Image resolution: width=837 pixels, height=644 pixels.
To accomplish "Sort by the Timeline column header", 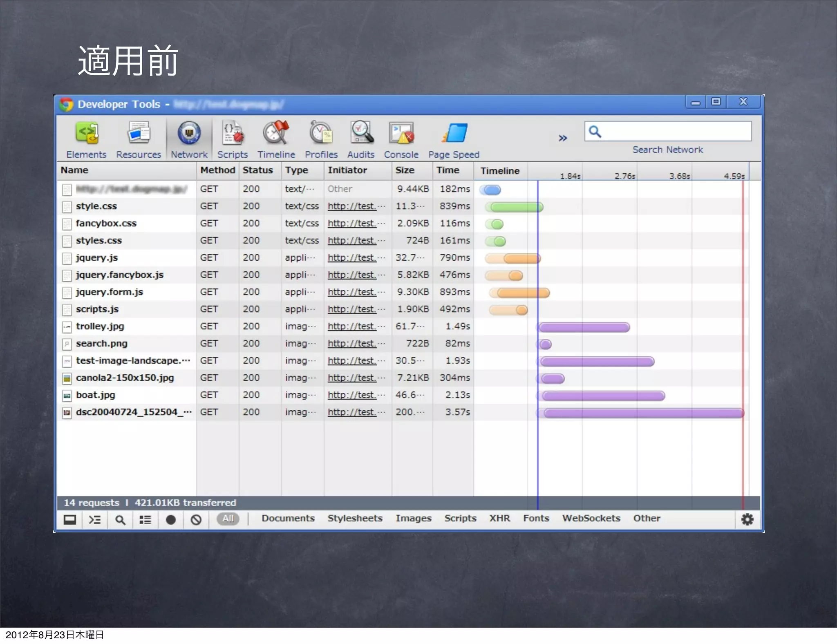I will [x=500, y=171].
